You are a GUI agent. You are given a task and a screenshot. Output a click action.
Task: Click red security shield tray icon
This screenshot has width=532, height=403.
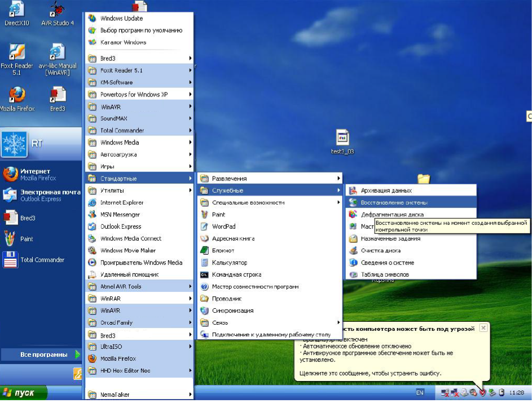tap(482, 393)
